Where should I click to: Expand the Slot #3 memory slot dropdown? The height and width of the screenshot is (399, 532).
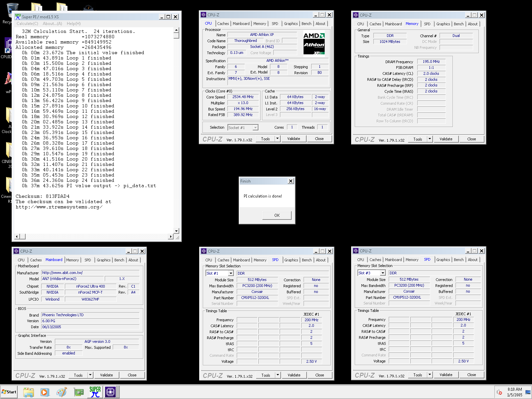(x=383, y=273)
